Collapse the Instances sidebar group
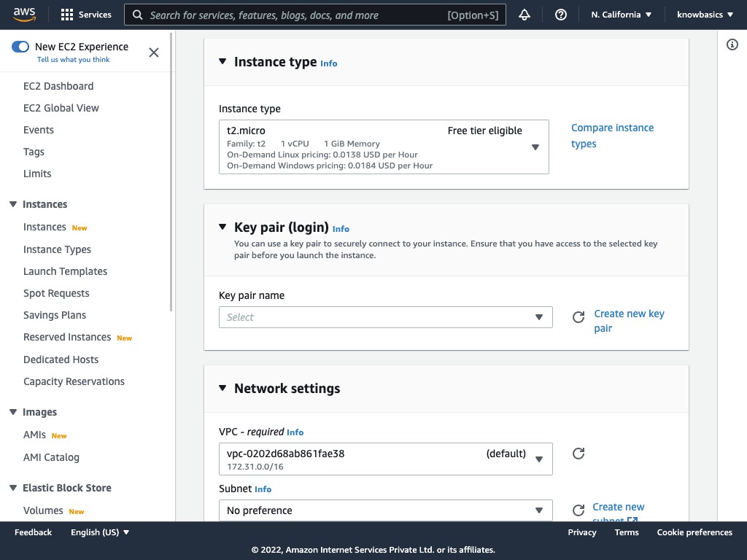This screenshot has width=747, height=560. (x=13, y=204)
